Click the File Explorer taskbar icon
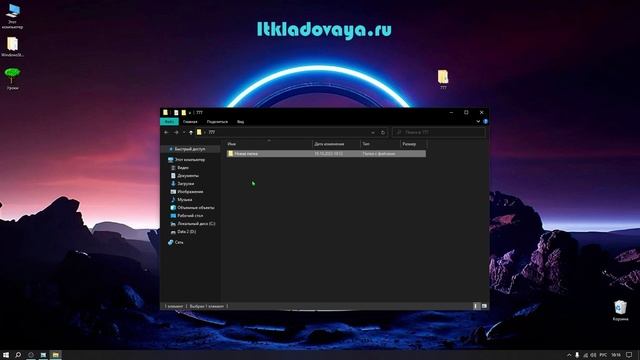 click(x=56, y=355)
